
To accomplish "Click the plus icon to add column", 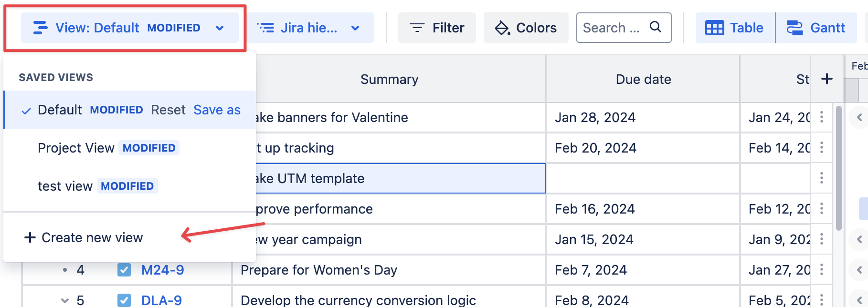I will 827,79.
